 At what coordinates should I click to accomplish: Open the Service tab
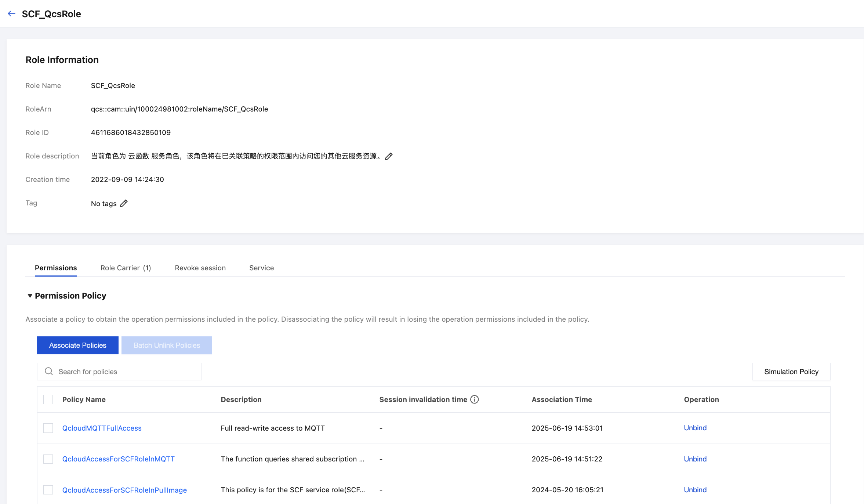261,268
